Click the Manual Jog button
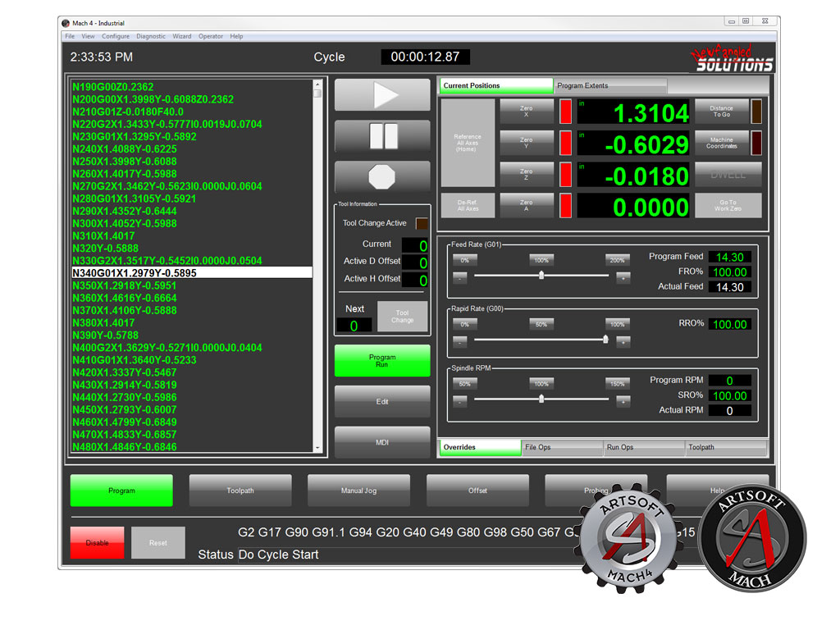Screen dimensions: 840x630 click(358, 491)
